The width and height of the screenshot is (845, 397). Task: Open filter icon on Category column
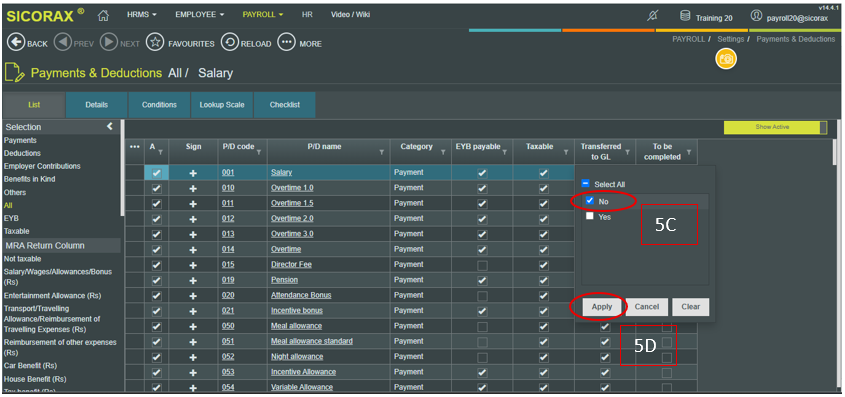tap(443, 153)
